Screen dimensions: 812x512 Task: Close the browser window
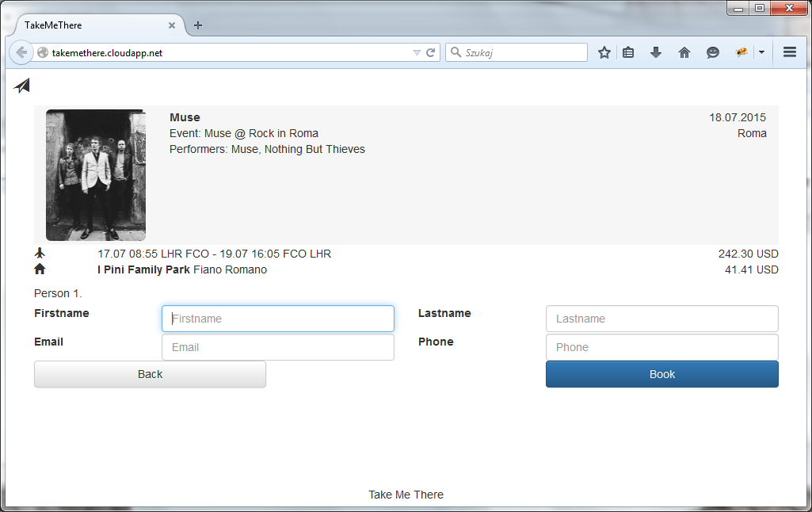pos(789,8)
